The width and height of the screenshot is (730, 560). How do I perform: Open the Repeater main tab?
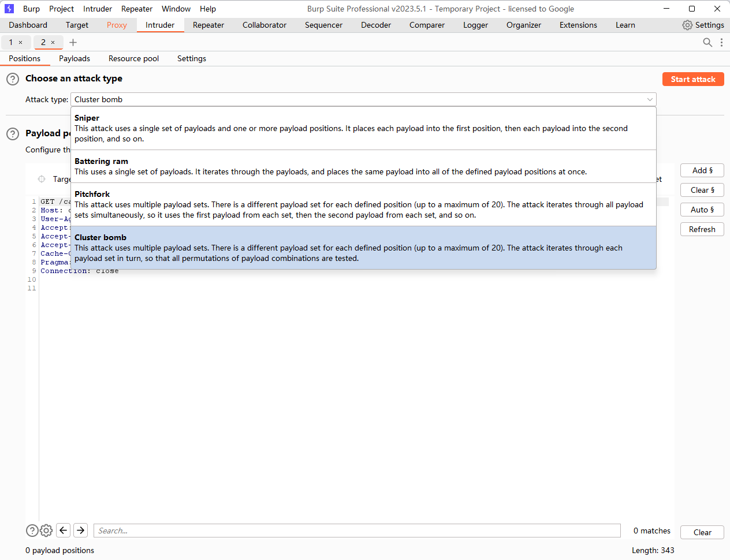pyautogui.click(x=208, y=25)
